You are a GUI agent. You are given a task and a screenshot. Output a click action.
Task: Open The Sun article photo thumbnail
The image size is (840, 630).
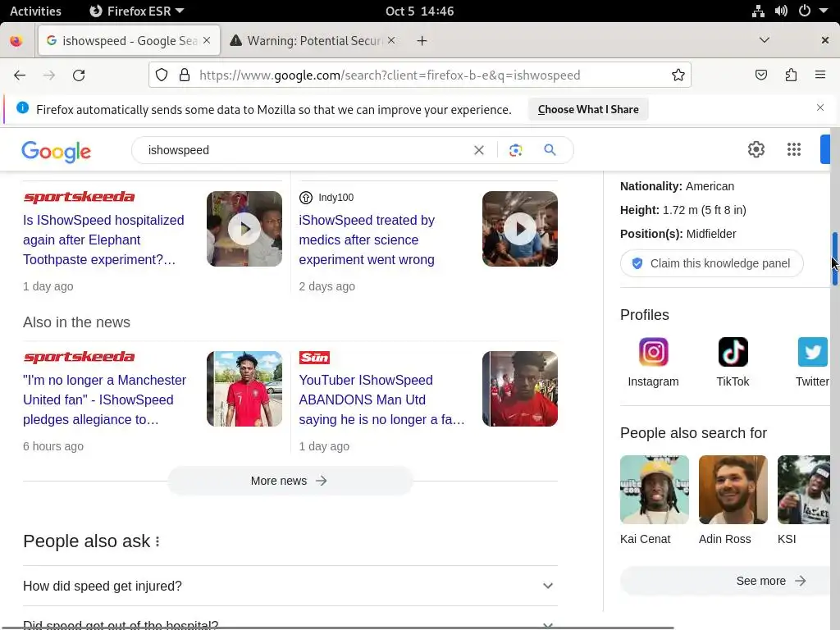pyautogui.click(x=519, y=389)
